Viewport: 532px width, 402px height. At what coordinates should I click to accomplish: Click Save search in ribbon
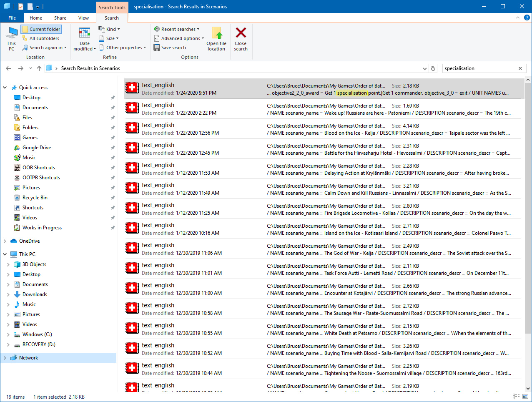tap(170, 48)
